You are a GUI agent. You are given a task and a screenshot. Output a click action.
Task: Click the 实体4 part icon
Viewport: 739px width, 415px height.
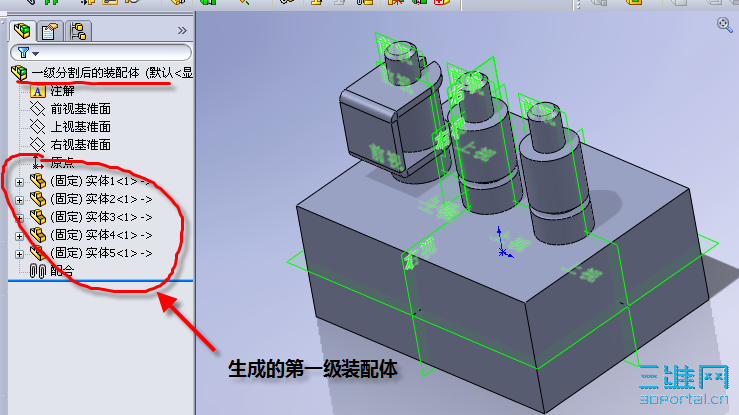tap(38, 235)
